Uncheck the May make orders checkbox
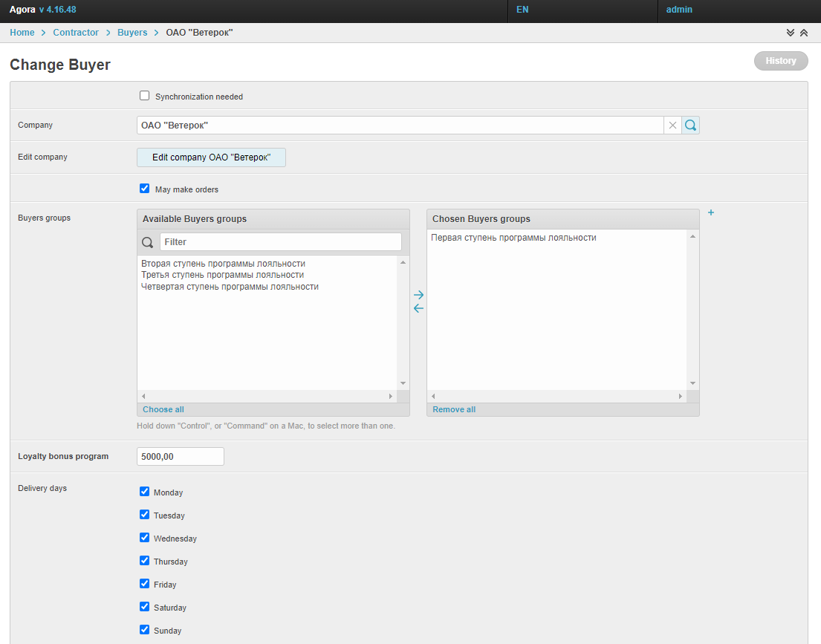821x644 pixels. (x=145, y=189)
